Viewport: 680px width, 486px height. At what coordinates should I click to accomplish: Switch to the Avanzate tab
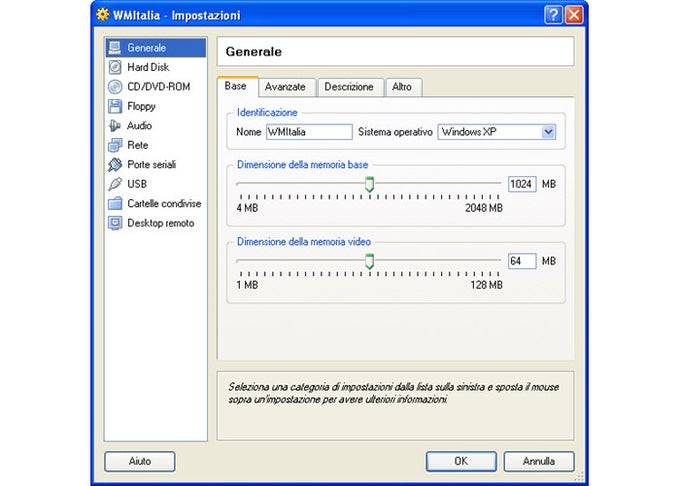pos(285,87)
